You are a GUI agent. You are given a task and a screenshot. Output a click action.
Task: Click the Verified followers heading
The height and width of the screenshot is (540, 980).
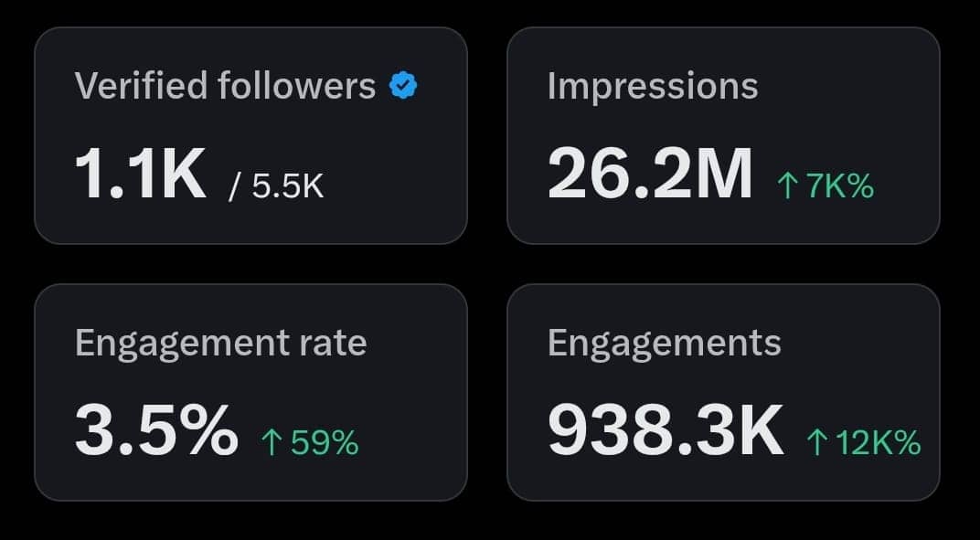pyautogui.click(x=225, y=86)
